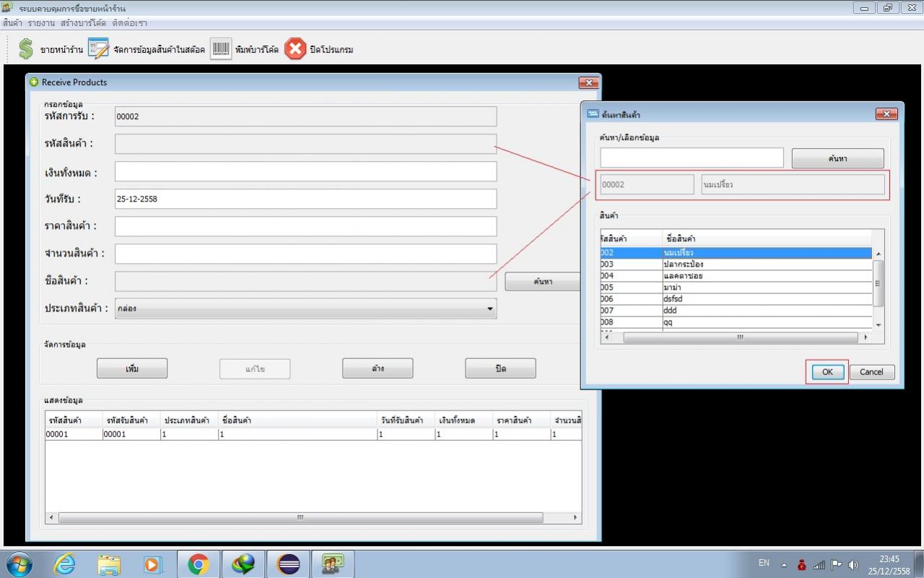Expand the ประเภทสินค้า dropdown showing กล่อง
Image resolution: width=924 pixels, height=578 pixels.
pos(305,309)
